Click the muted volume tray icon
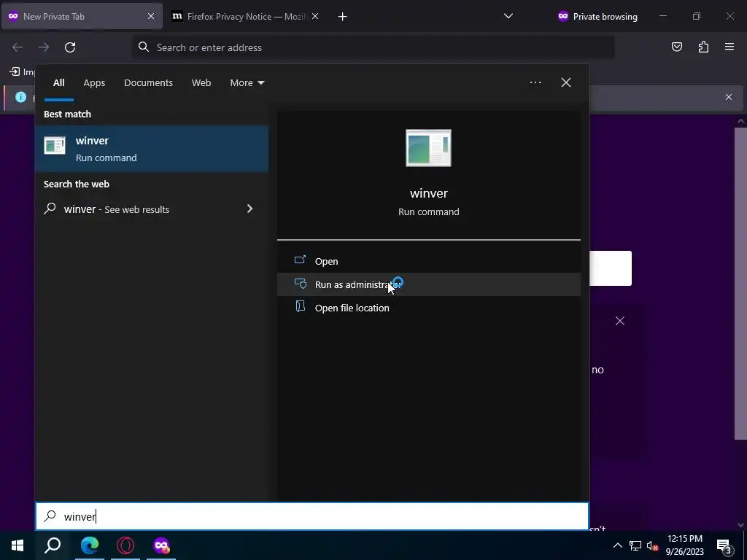The height and width of the screenshot is (560, 747). (x=653, y=545)
